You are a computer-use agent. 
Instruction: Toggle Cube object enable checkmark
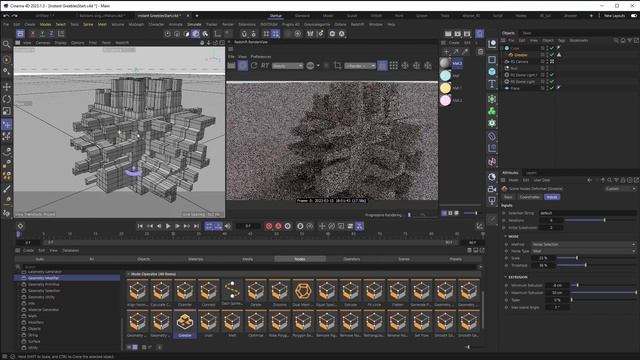click(551, 48)
